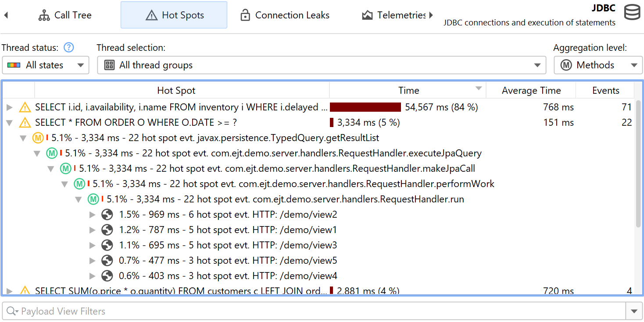Click the globe icon for /demo/view2
This screenshot has height=322, width=644.
[107, 214]
